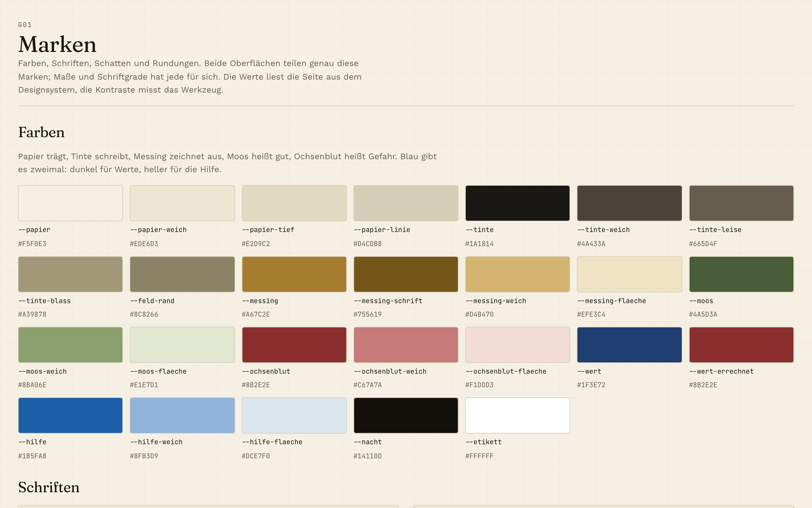Click the --wert-errechnet swatch
812x508 pixels.
[742, 345]
